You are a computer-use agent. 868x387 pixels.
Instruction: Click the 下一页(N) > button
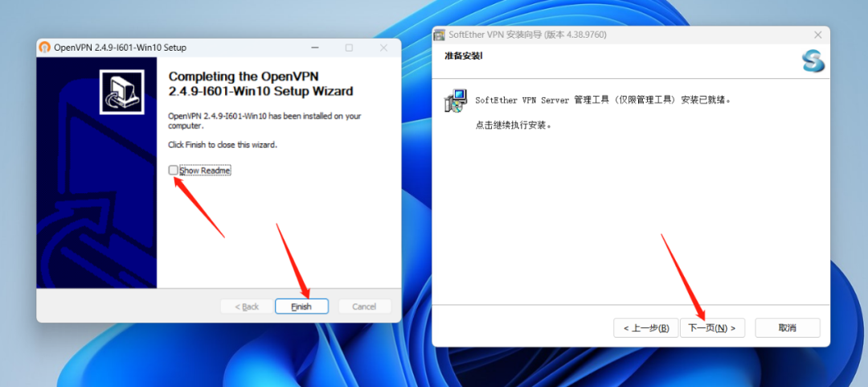tap(712, 327)
